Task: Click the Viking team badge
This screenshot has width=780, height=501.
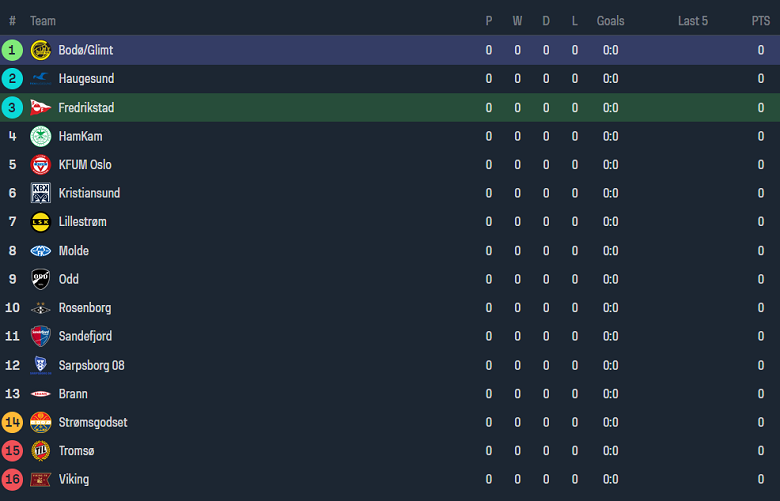Action: coord(41,479)
